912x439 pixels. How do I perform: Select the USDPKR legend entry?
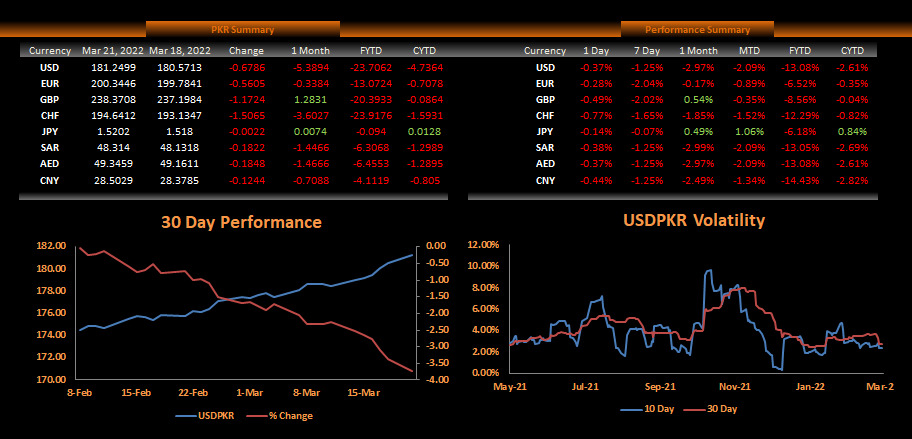click(215, 416)
